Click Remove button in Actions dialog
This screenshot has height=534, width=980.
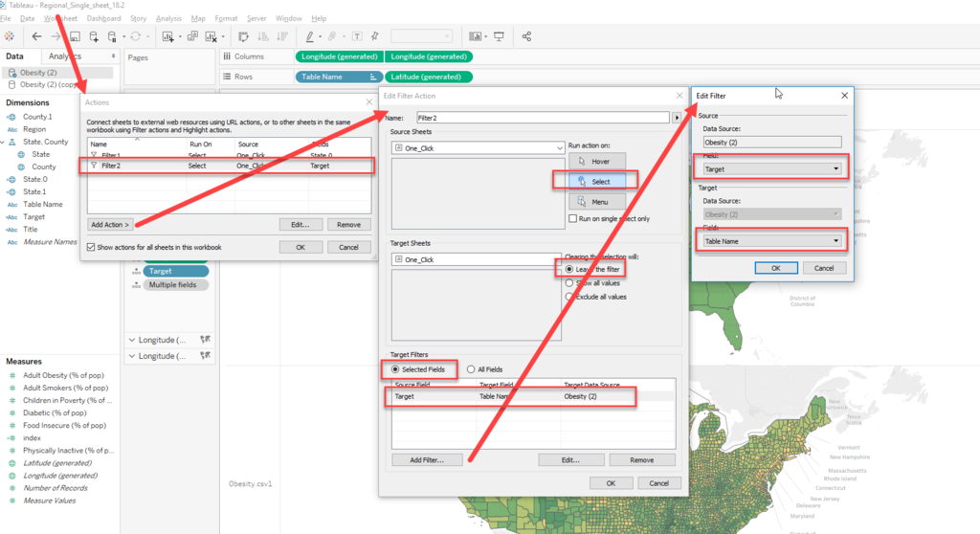(348, 225)
